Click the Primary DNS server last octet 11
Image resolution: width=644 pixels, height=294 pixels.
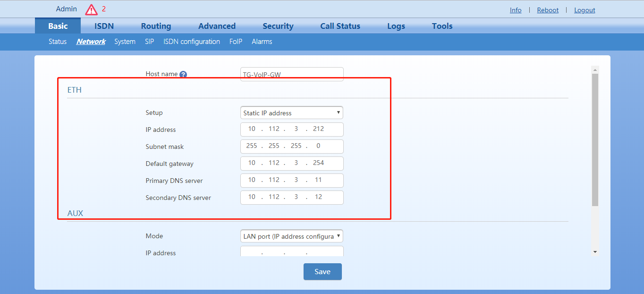(x=318, y=180)
